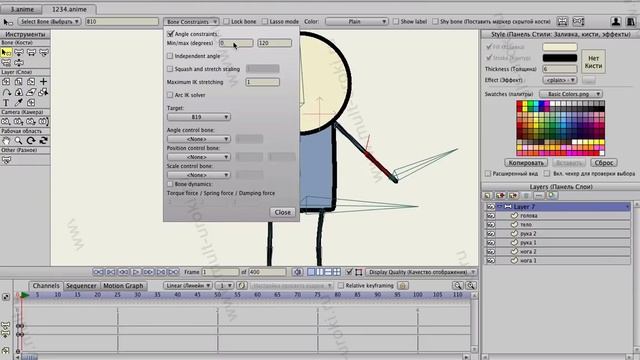
Task: Select the curved-arrow Rotate Layer tool
Action: tap(6, 92)
